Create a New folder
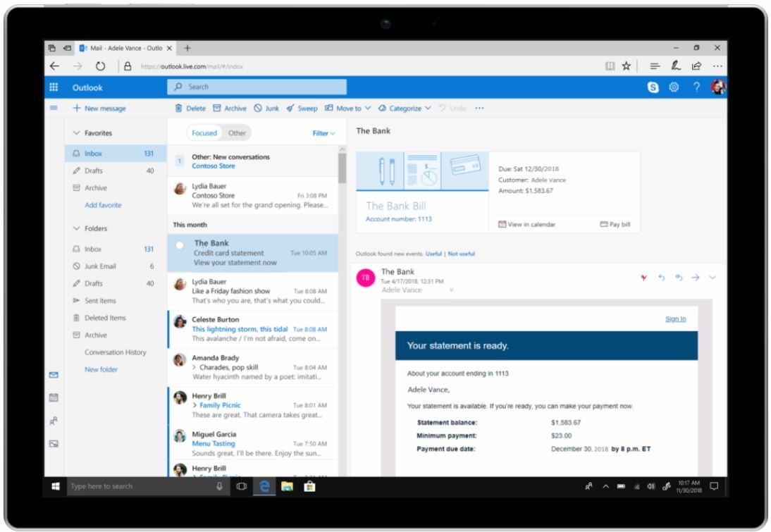Screen dimensions: 771x532 pos(101,369)
